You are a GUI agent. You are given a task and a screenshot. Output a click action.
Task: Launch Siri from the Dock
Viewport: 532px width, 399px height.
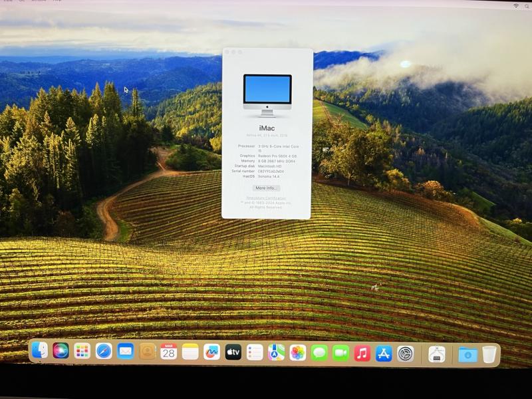click(61, 350)
